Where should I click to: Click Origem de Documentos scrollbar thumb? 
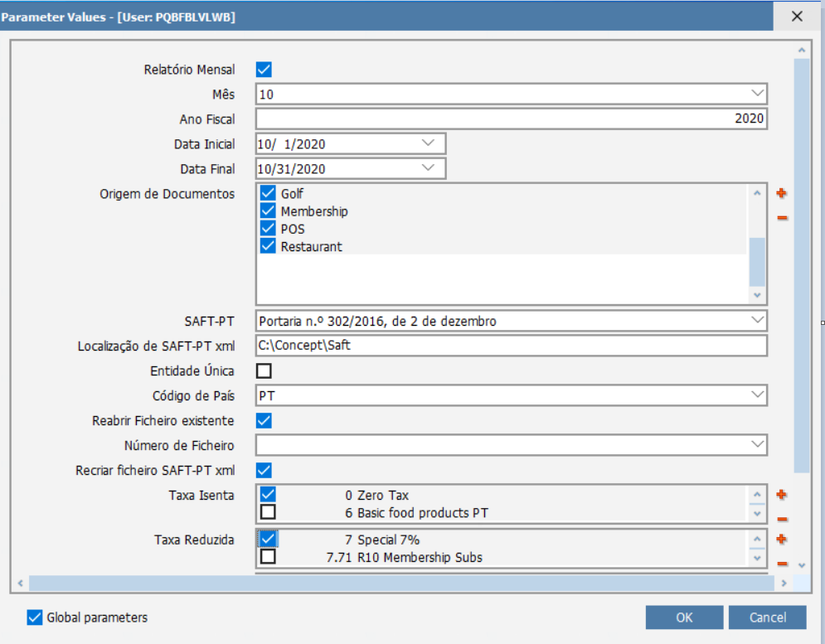pos(757,261)
